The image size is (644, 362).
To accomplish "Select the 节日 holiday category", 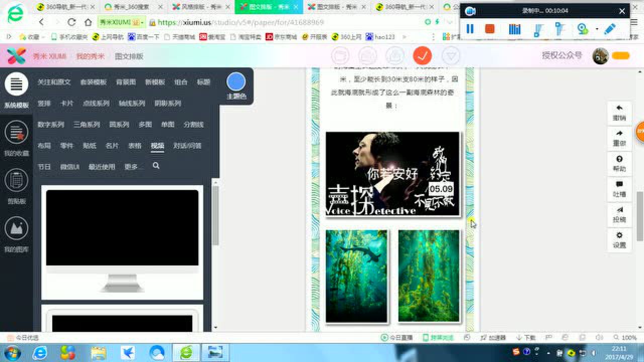I will pos(44,166).
